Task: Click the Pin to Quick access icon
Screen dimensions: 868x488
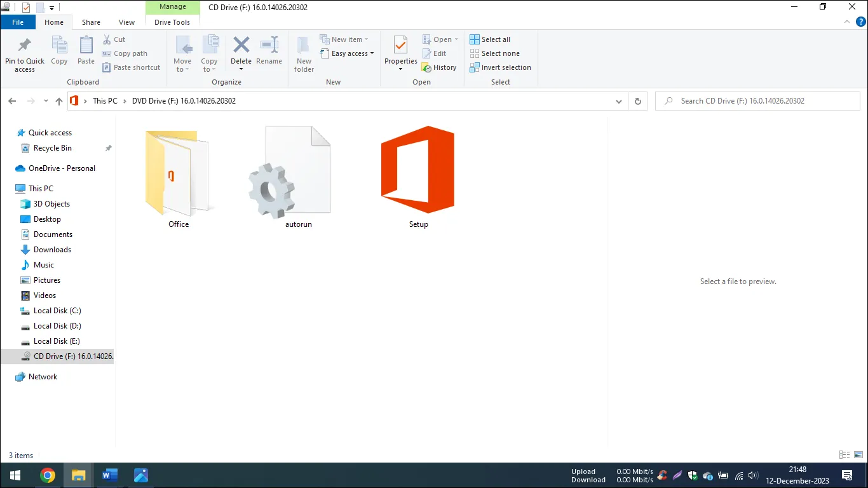Action: (25, 46)
